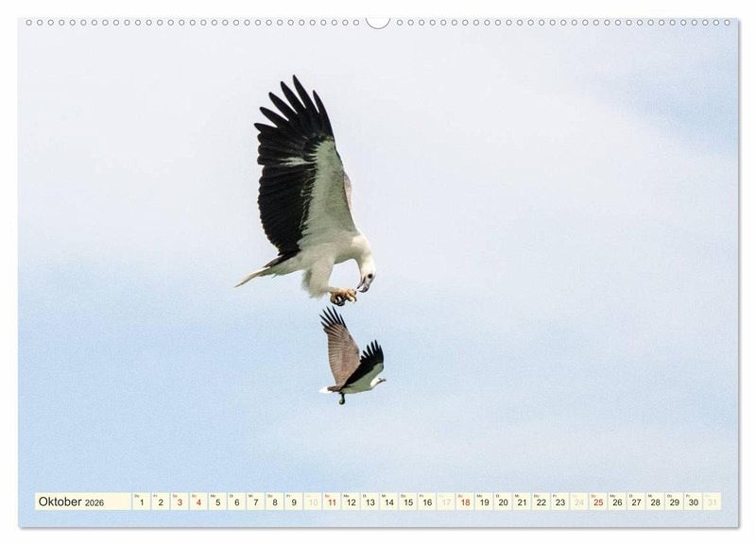Select day 27 in the calendar strip
756x545 pixels.
click(636, 502)
